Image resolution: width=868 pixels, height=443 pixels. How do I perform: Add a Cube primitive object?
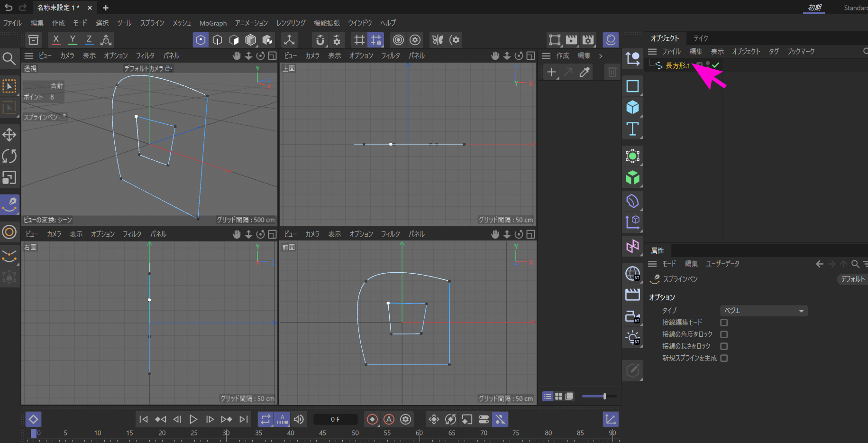point(632,108)
